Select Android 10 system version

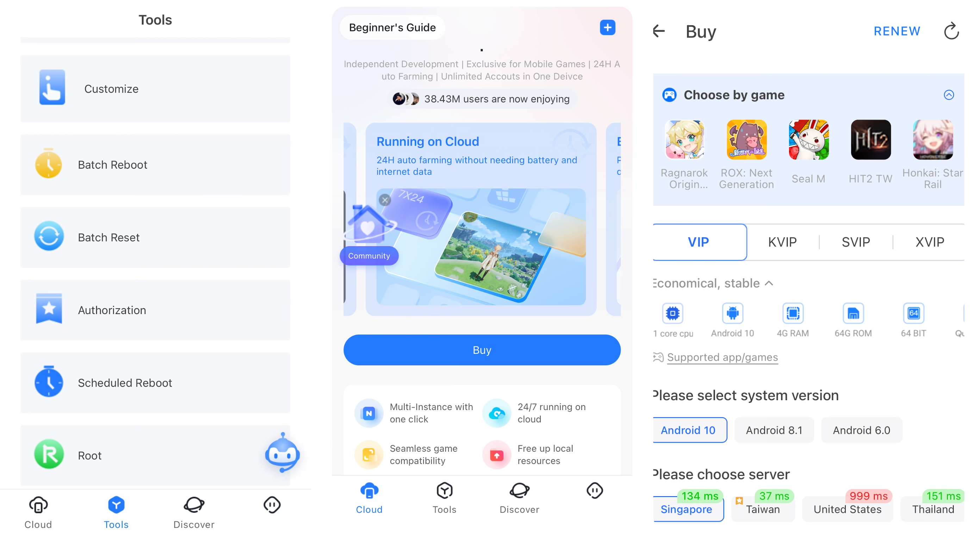(689, 430)
